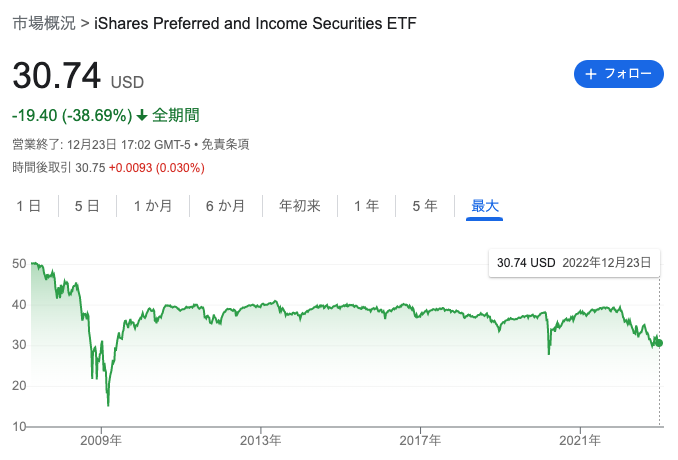The image size is (678, 460).
Task: Open the 免責条項 disclaimer link
Action: click(225, 144)
